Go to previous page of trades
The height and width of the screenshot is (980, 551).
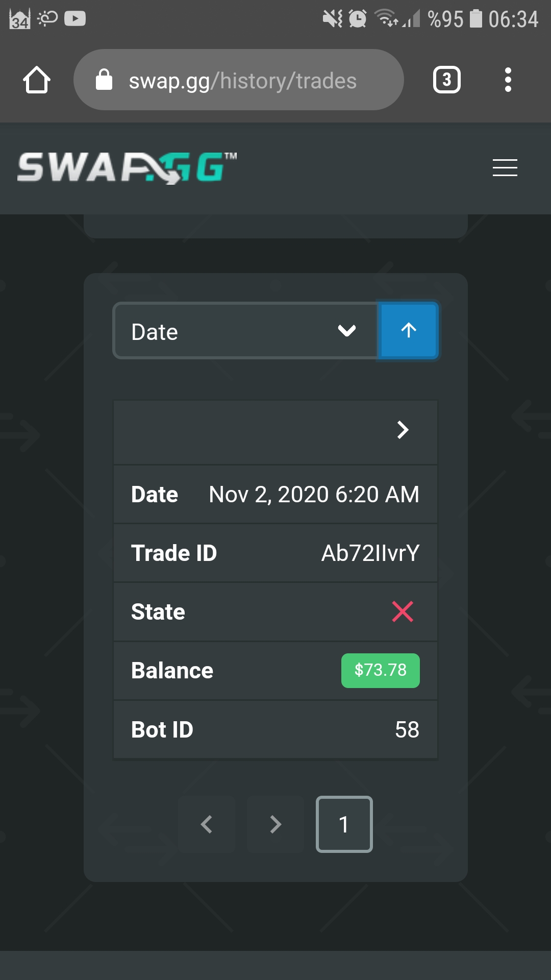click(x=207, y=824)
